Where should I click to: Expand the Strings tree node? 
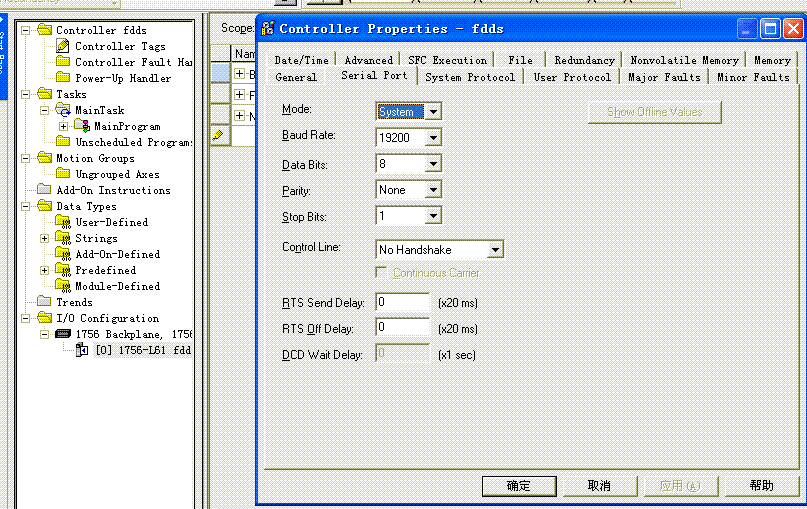click(44, 238)
